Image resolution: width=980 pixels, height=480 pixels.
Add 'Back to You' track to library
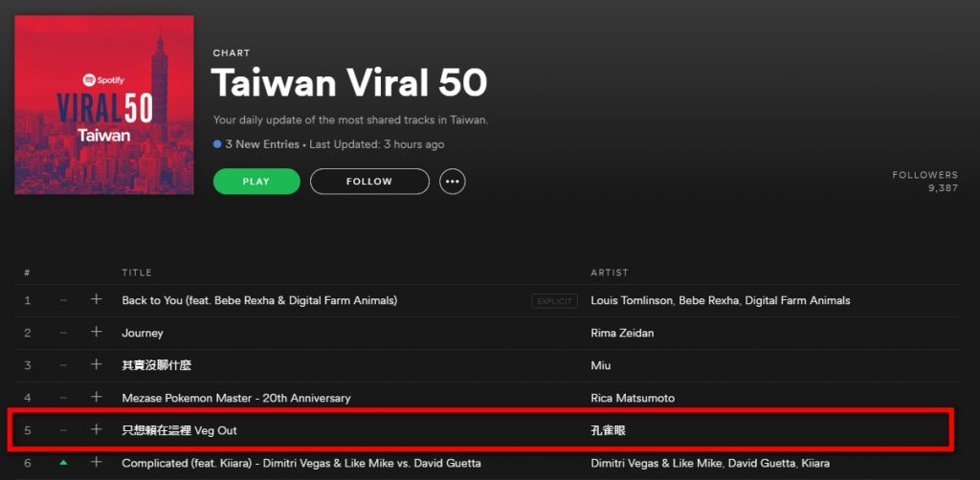click(x=96, y=299)
